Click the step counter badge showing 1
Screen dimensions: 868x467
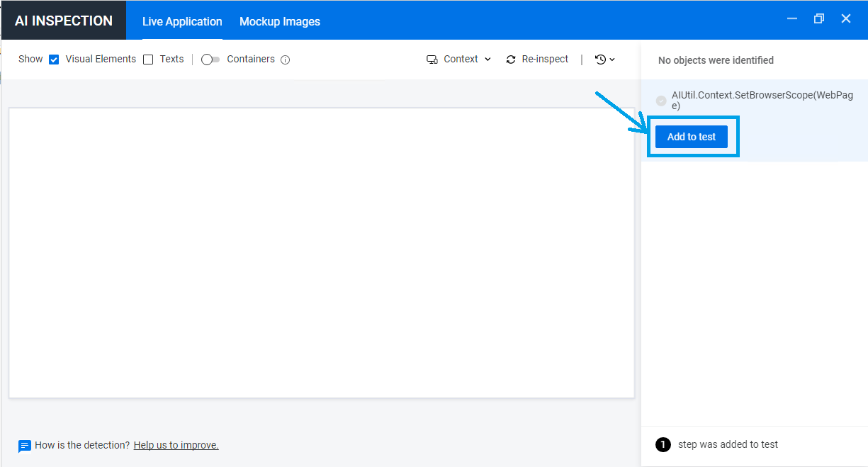click(x=663, y=444)
